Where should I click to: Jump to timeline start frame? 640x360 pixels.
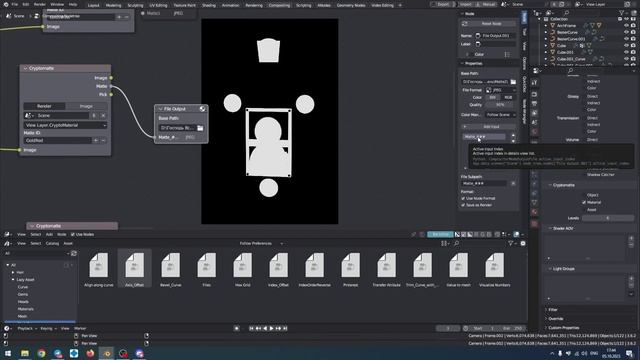click(251, 328)
